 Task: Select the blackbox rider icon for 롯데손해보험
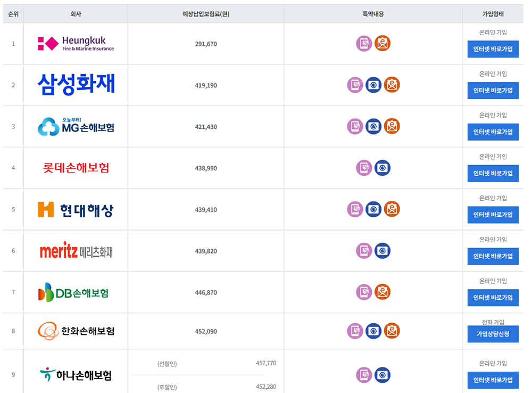[383, 167]
